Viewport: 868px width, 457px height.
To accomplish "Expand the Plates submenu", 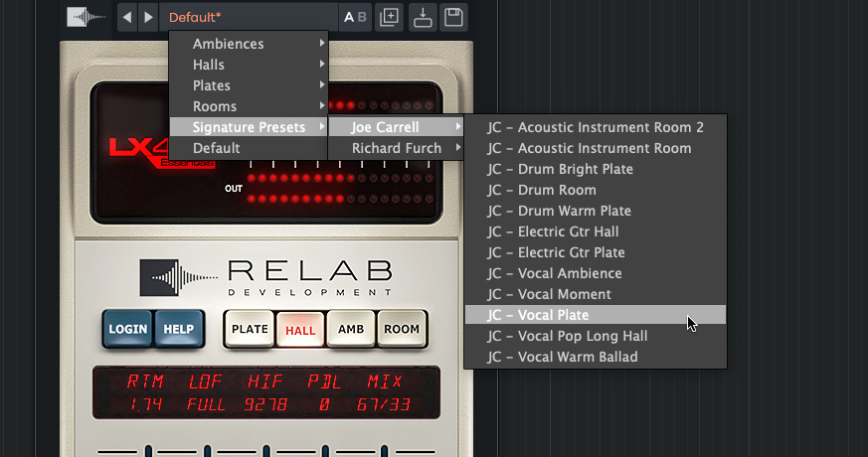I will (x=249, y=85).
